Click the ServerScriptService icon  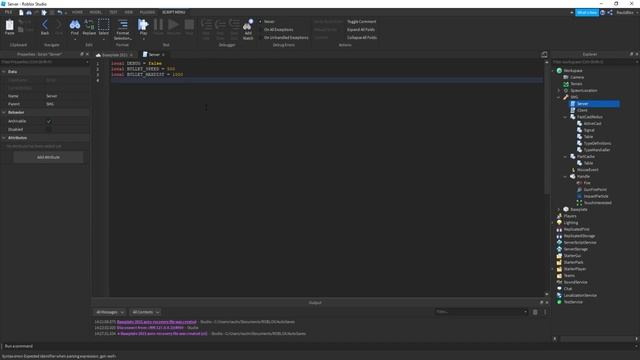[x=560, y=242]
